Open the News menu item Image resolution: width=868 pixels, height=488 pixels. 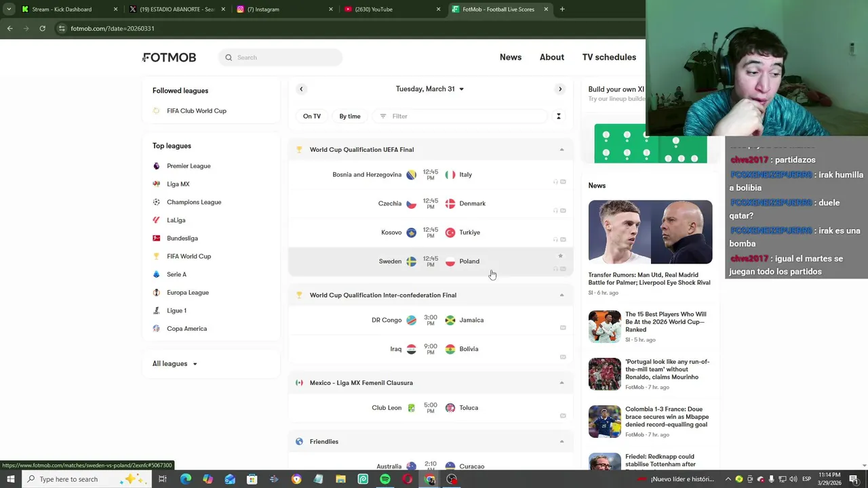point(511,57)
